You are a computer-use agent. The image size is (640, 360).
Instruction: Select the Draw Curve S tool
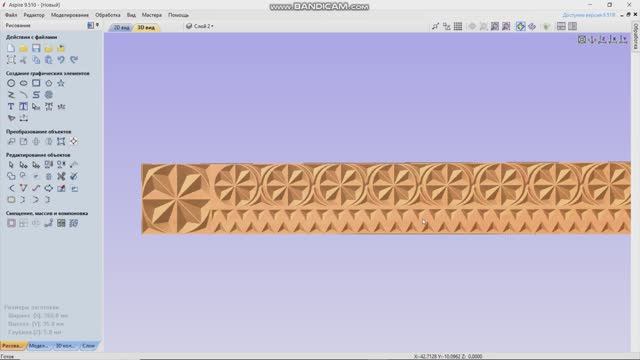pos(36,95)
